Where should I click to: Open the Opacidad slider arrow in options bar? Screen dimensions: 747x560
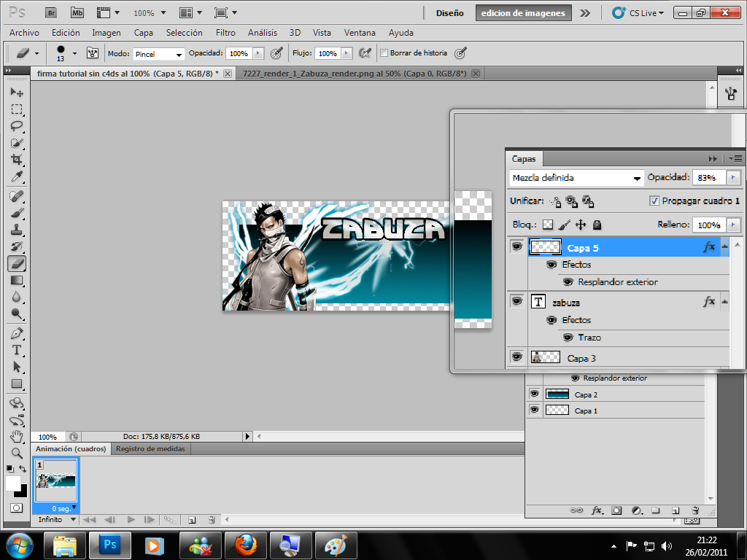click(258, 53)
